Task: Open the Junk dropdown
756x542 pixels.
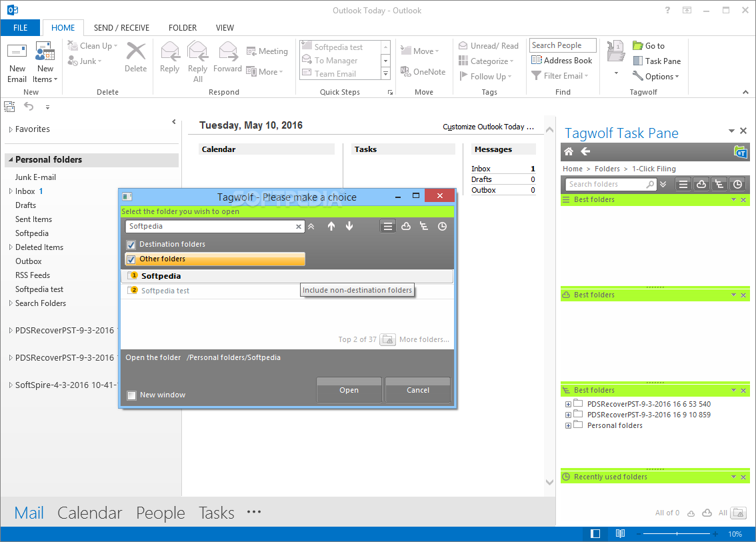Action: [85, 61]
